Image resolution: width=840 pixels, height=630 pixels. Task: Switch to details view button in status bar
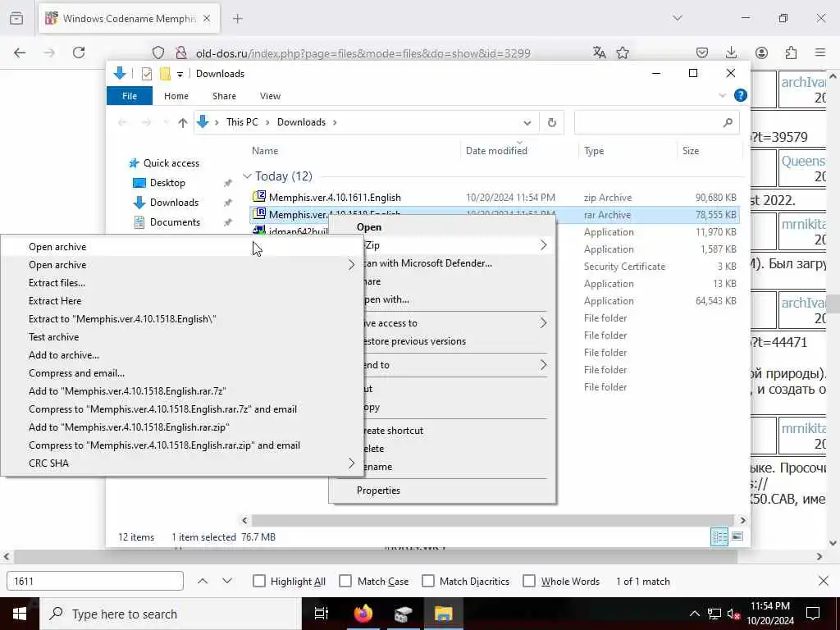[x=719, y=536]
